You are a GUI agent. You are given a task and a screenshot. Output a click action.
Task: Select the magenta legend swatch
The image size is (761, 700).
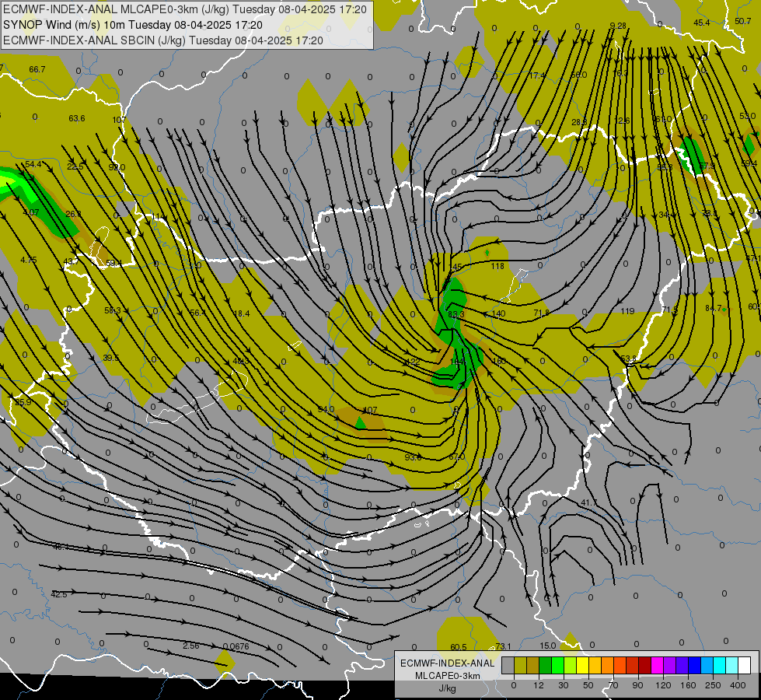[x=658, y=666]
